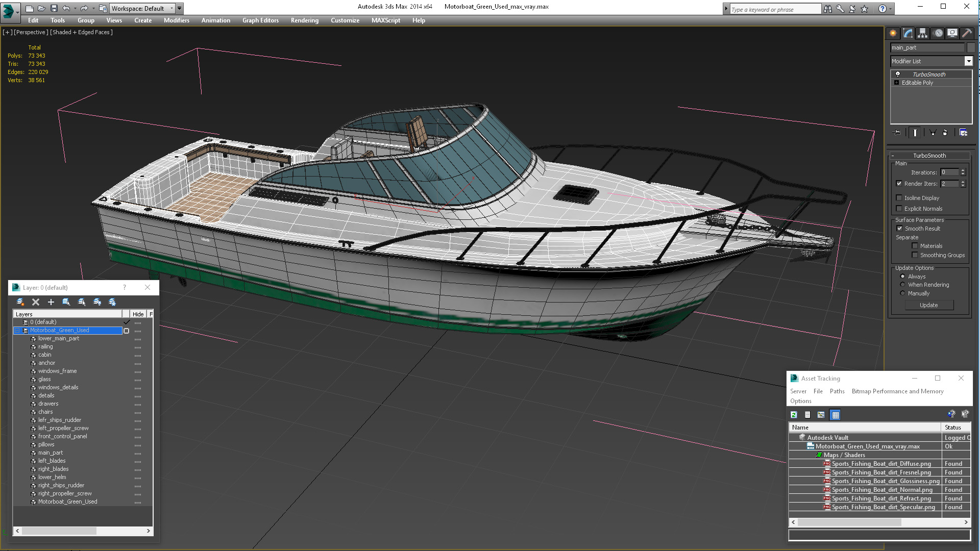This screenshot has width=980, height=551.
Task: Open the Utilities hammer panel tab
Action: [x=967, y=33]
